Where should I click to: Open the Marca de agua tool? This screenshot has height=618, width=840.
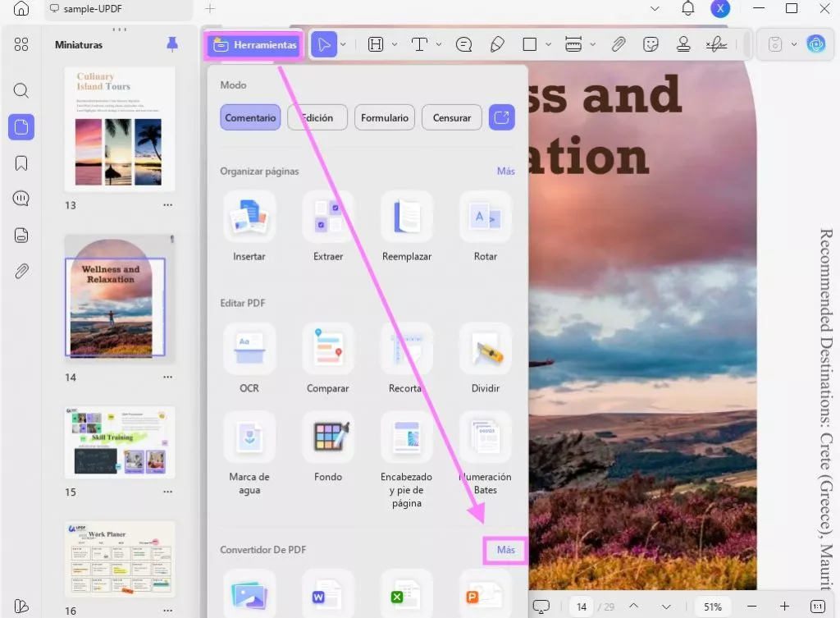coord(249,437)
